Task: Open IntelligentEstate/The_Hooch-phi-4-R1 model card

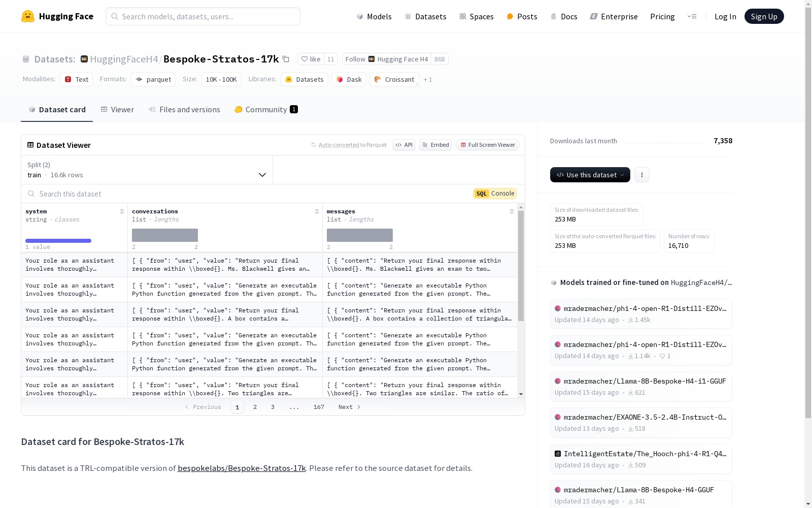Action: (641, 459)
